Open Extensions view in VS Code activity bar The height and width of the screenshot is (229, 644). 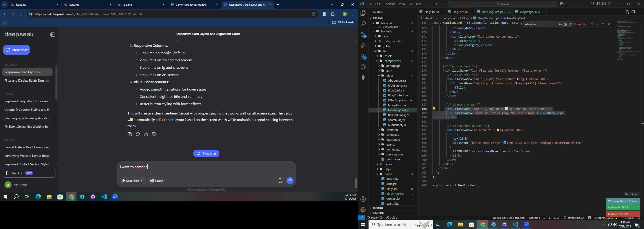[x=363, y=57]
